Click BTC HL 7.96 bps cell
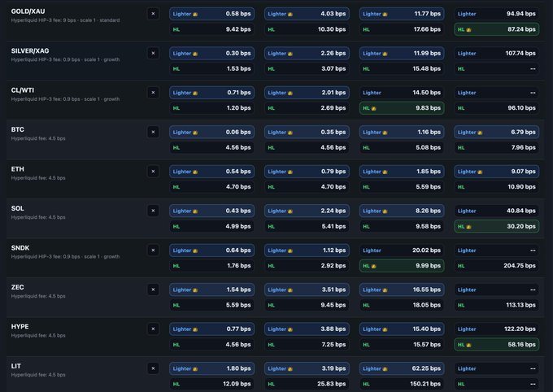 tap(497, 147)
